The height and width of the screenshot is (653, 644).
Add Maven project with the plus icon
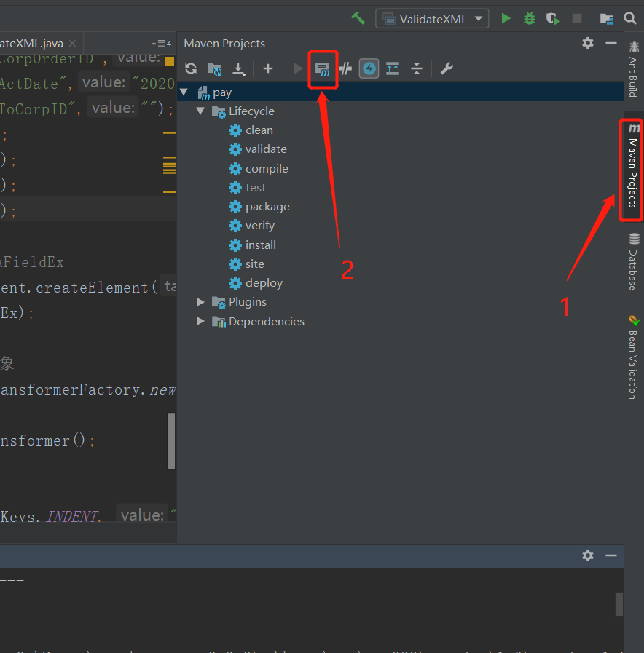tap(268, 68)
